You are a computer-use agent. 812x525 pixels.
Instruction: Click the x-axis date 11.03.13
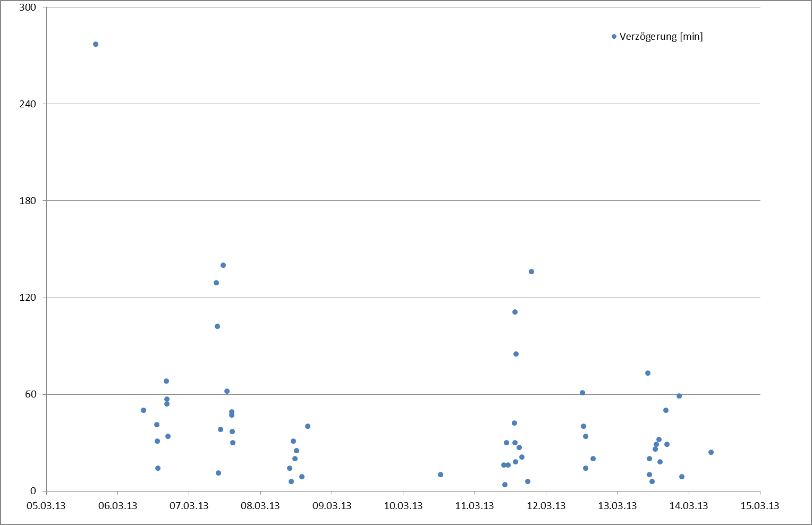(475, 505)
